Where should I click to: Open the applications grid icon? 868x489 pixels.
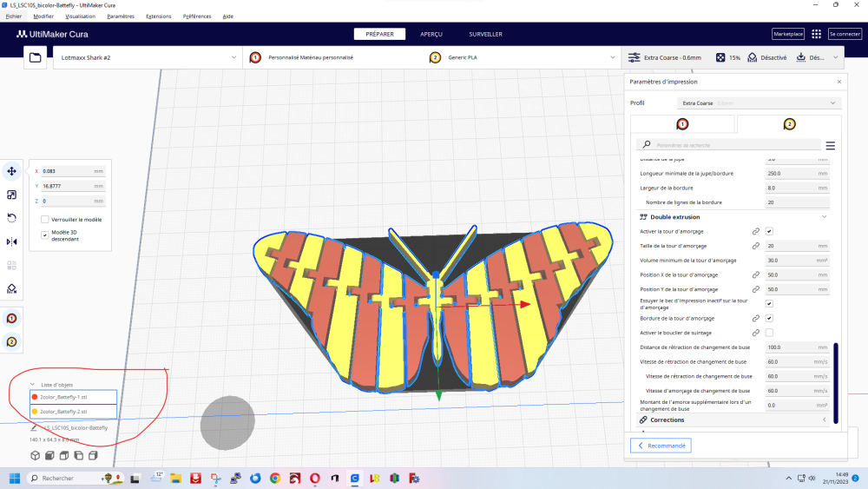[x=816, y=35]
